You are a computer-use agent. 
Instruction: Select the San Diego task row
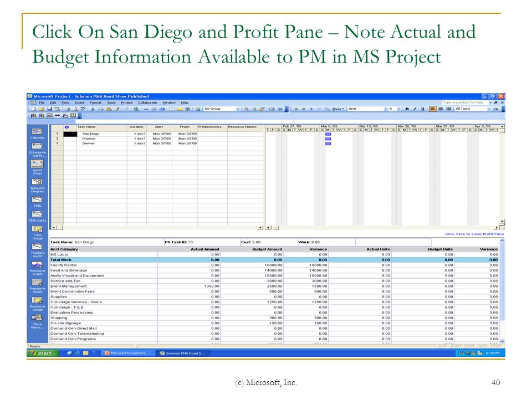(157, 134)
